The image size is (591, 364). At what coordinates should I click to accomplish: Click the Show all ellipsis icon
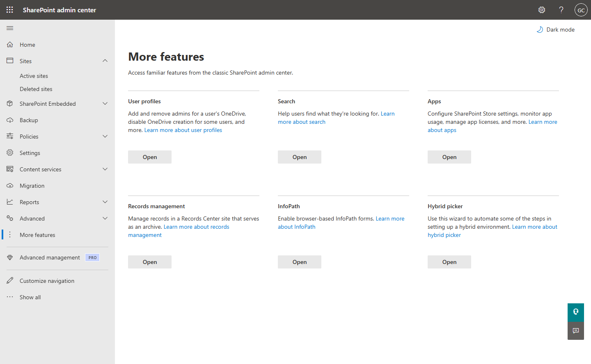[10, 297]
